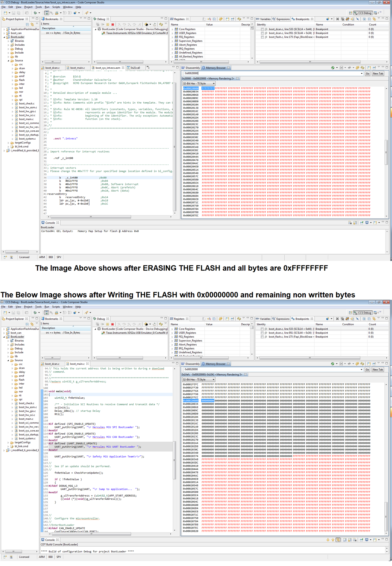Image resolution: width=392 pixels, height=566 pixels.
Task: Remove selected breakpoint X icon, lower Breakpoints view
Action: coord(338,319)
